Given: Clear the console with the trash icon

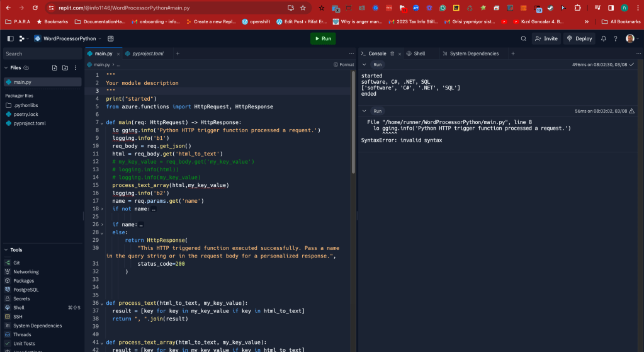Looking at the screenshot, I should coord(392,54).
